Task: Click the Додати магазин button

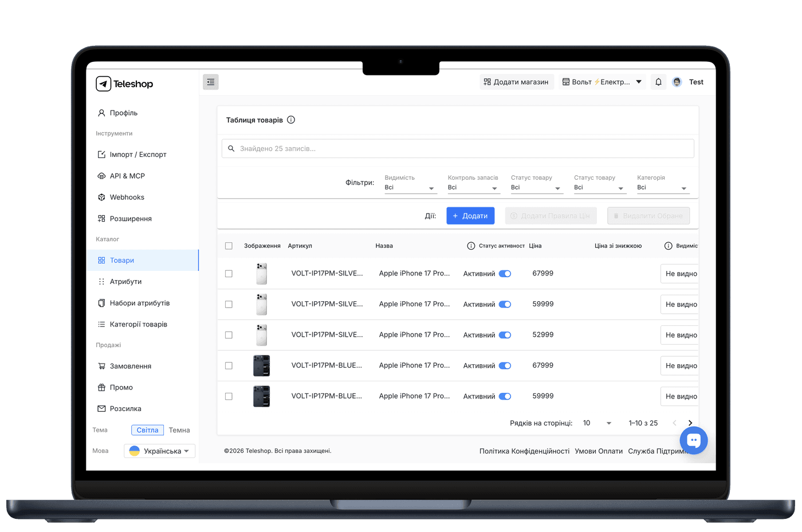Action: [x=517, y=82]
